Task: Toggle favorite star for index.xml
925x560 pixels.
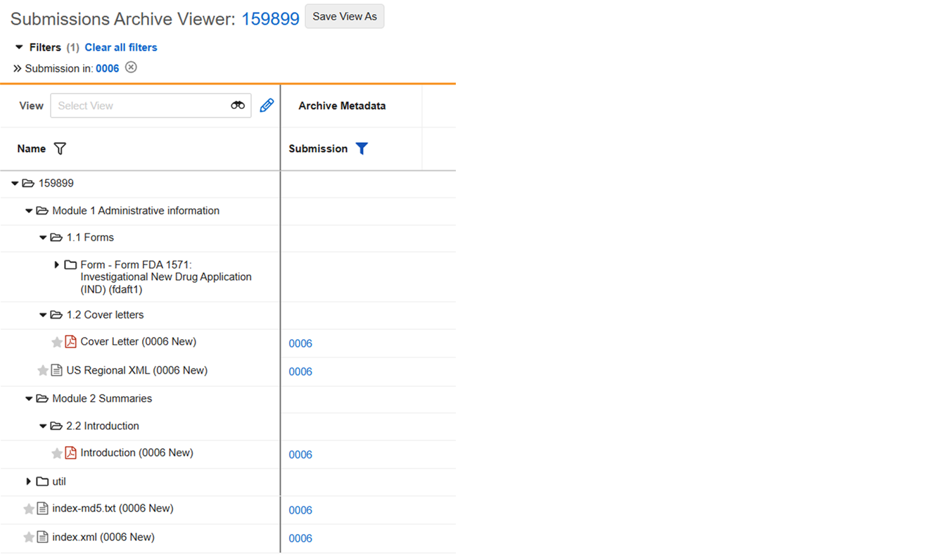Action: pos(29,537)
